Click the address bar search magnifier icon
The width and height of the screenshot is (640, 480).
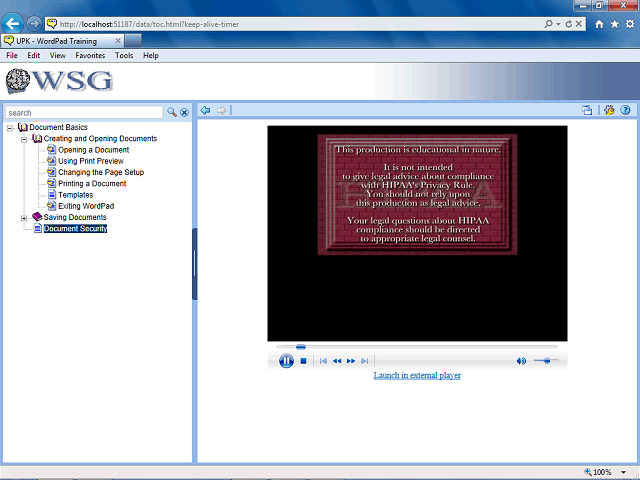[548, 24]
